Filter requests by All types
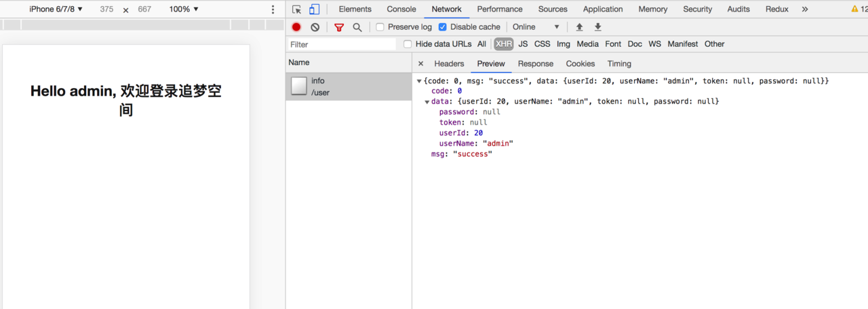Viewport: 868px width, 309px height. click(481, 44)
